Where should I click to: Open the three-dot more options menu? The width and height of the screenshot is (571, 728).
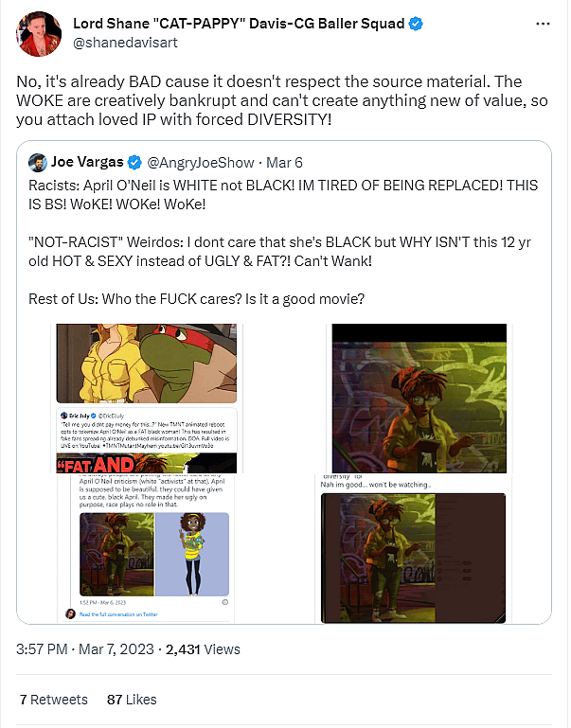pos(543,24)
